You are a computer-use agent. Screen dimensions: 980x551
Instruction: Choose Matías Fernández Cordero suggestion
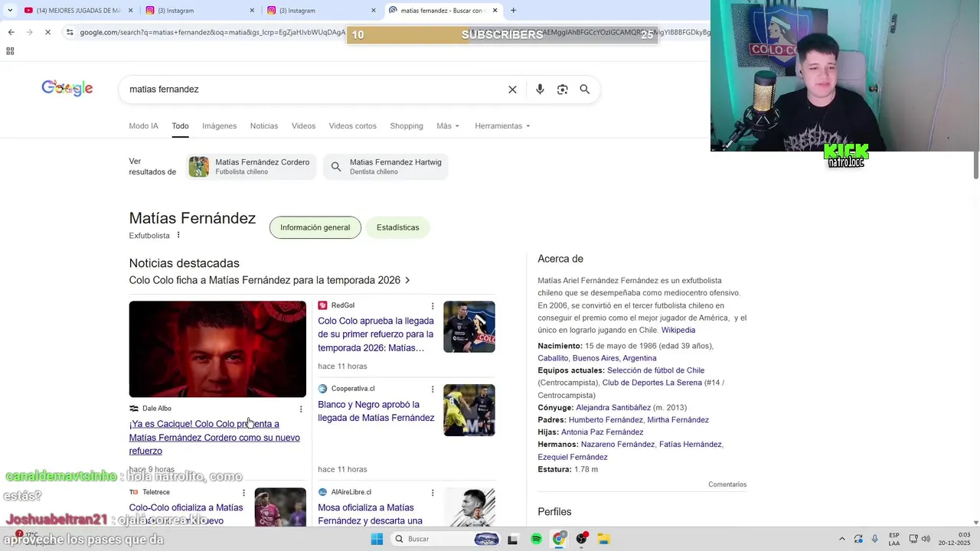(251, 166)
